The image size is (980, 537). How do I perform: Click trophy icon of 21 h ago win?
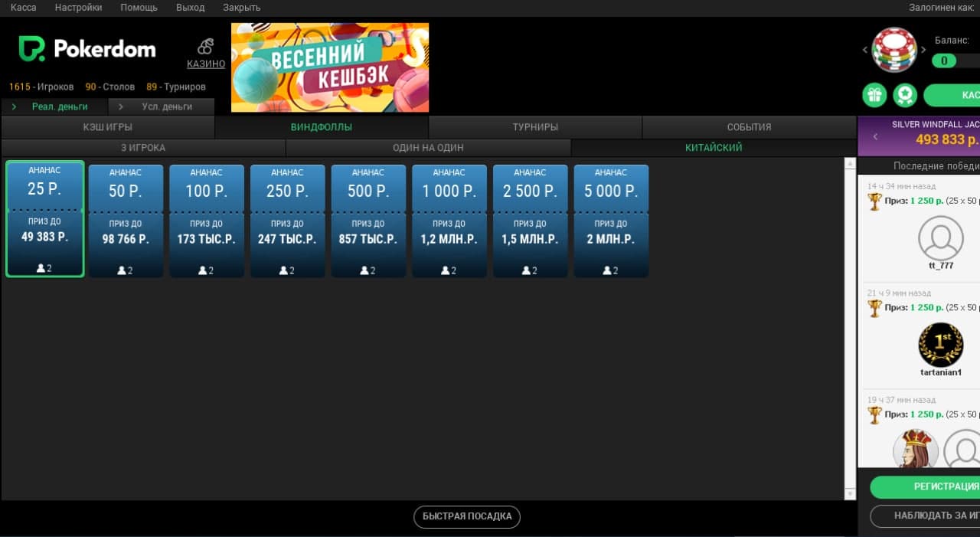pyautogui.click(x=874, y=308)
